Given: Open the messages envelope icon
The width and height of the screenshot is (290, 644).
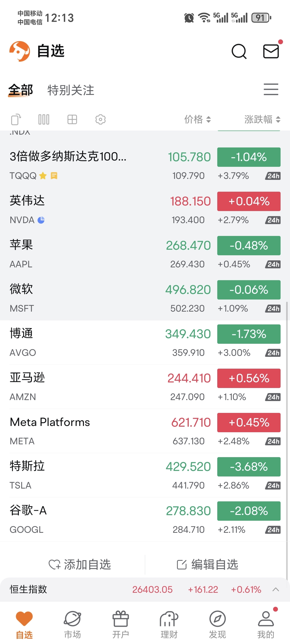Looking at the screenshot, I should [271, 51].
